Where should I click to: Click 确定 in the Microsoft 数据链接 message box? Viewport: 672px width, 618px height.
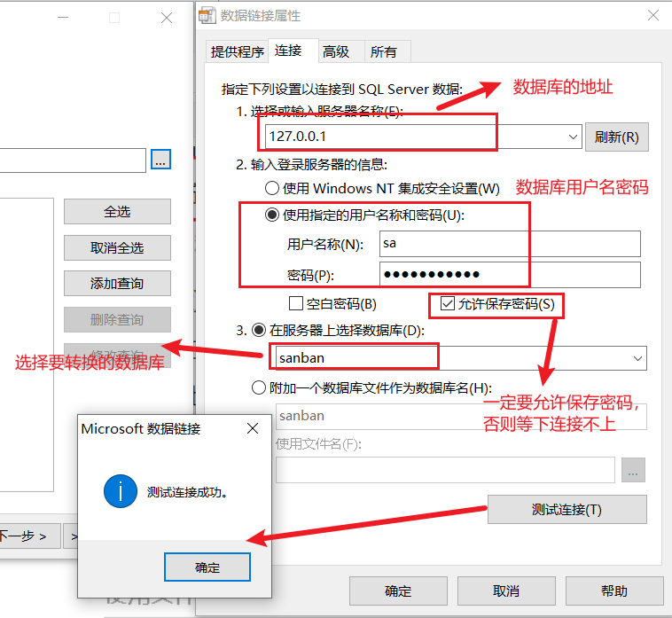pyautogui.click(x=207, y=567)
